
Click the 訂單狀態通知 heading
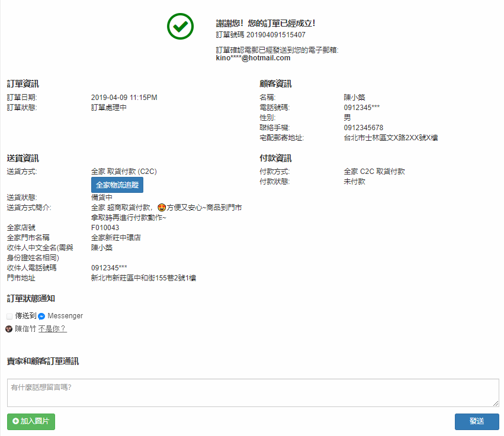pyautogui.click(x=31, y=299)
